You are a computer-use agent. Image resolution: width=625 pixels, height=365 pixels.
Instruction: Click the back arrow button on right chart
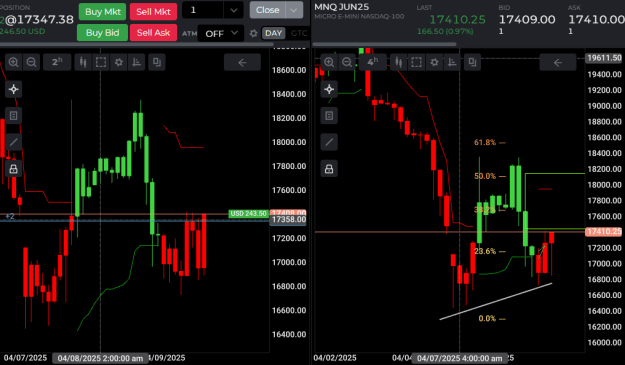(x=558, y=62)
